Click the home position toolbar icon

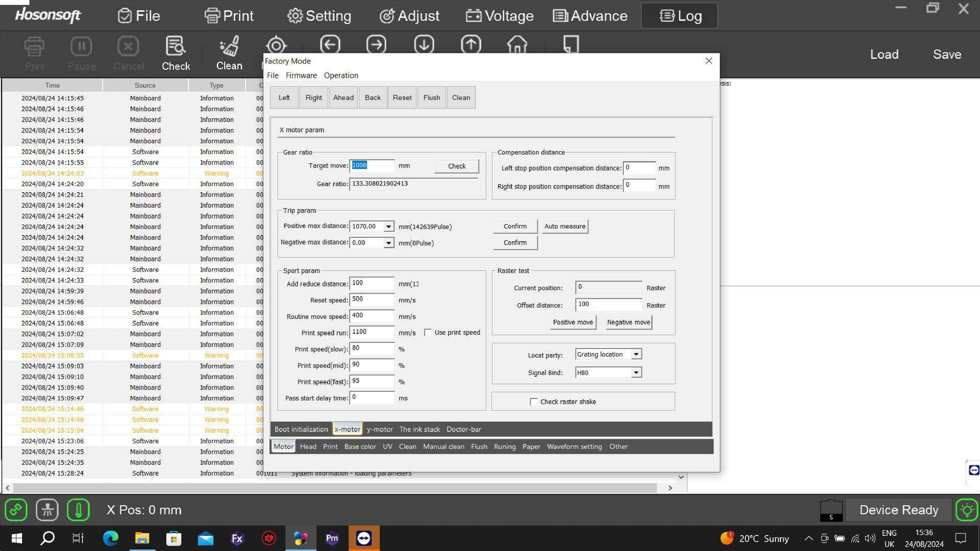(x=517, y=45)
